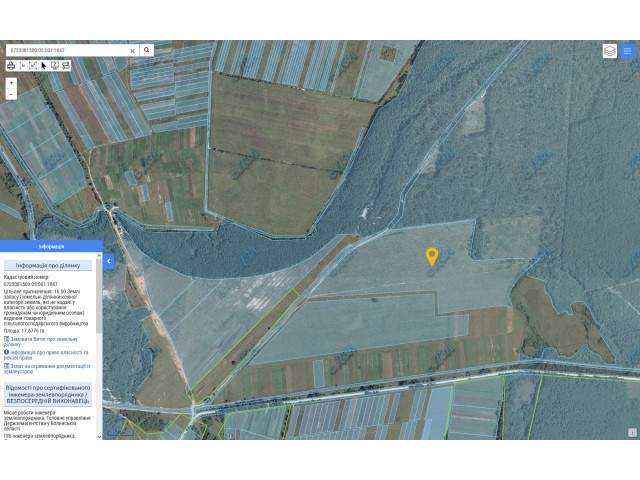The height and width of the screenshot is (480, 640).
Task: Open link Запит на отримання документації
Action: pyautogui.click(x=47, y=369)
